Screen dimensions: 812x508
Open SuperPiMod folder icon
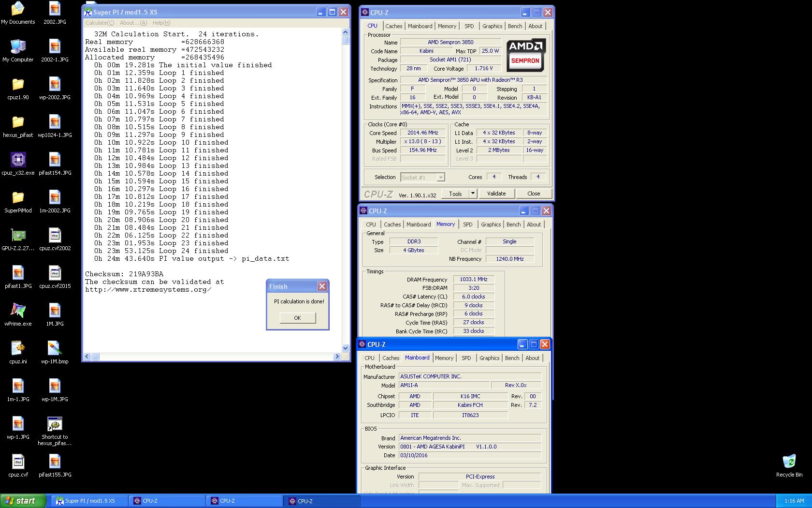pyautogui.click(x=18, y=202)
